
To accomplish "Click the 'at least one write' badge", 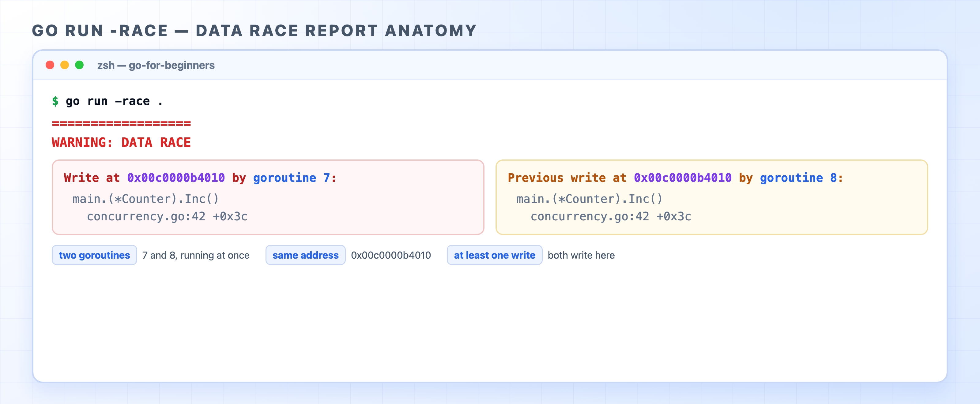I will tap(495, 255).
